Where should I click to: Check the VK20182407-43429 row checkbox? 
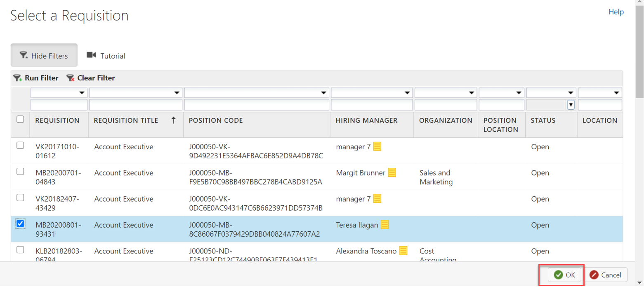pos(20,197)
